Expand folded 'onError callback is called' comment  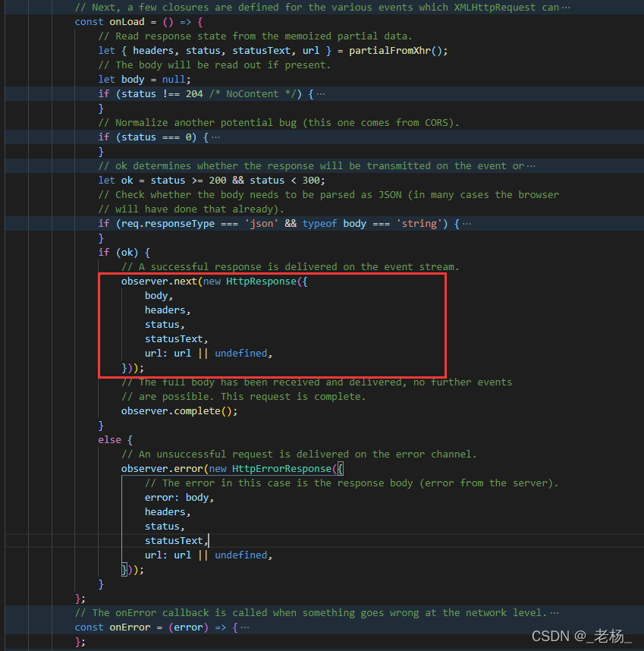click(554, 613)
